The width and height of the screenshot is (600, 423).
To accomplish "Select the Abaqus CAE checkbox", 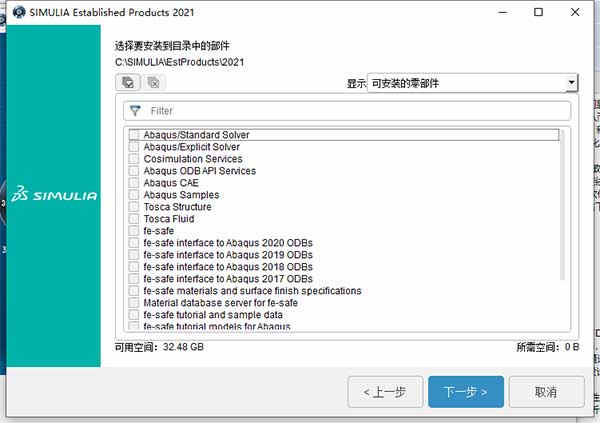I will (134, 183).
